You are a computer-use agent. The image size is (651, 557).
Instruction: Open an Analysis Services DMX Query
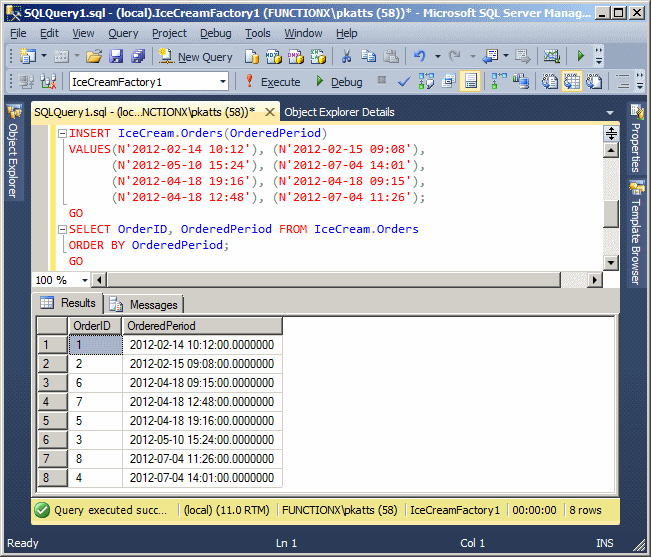point(296,56)
